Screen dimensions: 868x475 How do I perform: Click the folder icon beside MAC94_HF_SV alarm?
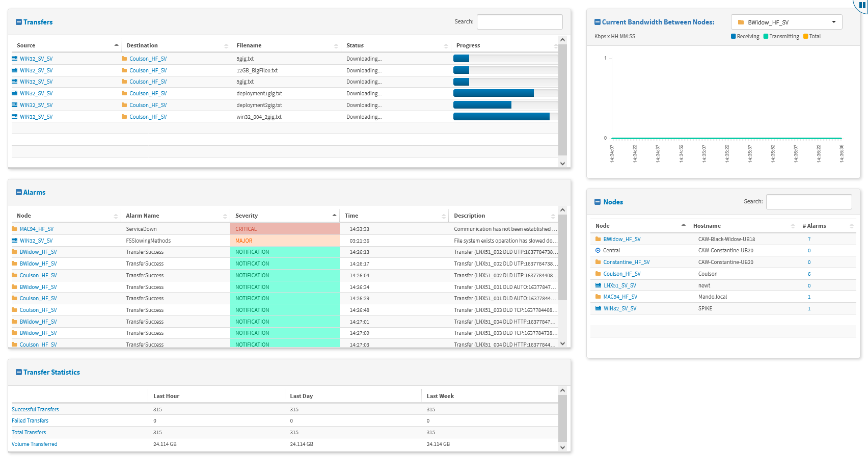coord(14,229)
